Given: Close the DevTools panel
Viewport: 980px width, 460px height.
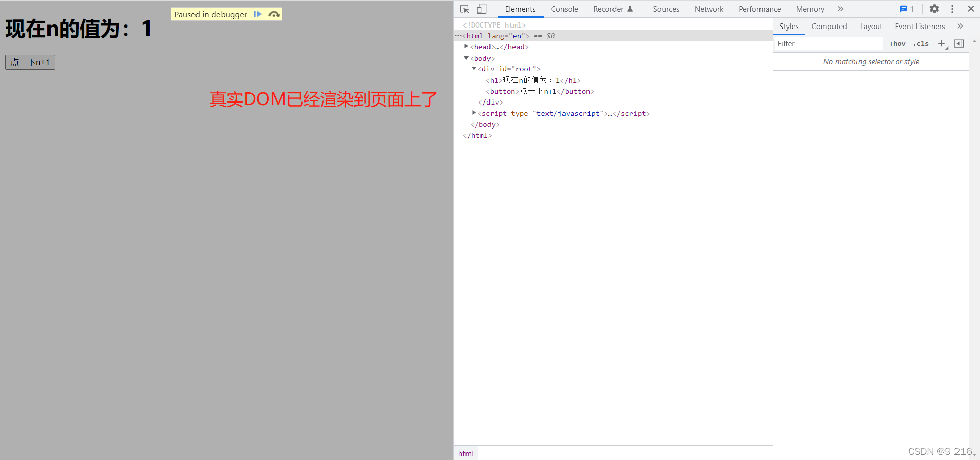Looking at the screenshot, I should tap(971, 9).
